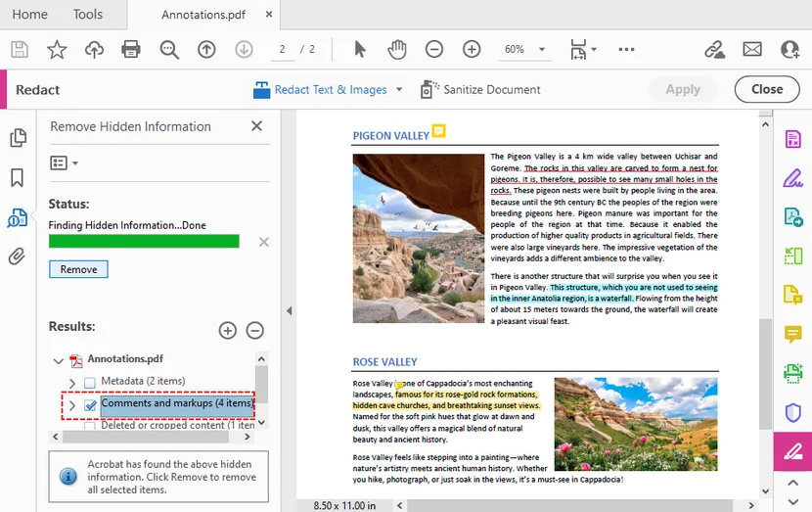Open the fit page scrolling options

point(583,50)
